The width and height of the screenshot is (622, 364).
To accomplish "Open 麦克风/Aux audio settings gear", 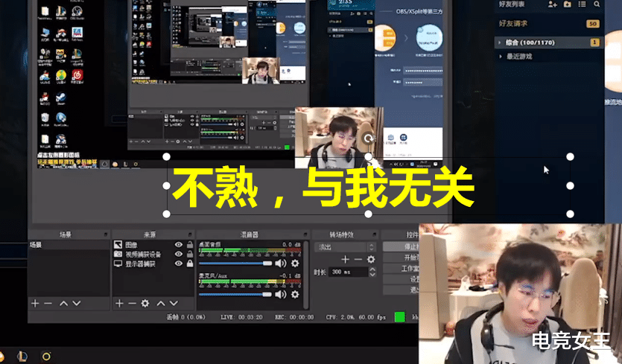I will pyautogui.click(x=295, y=294).
